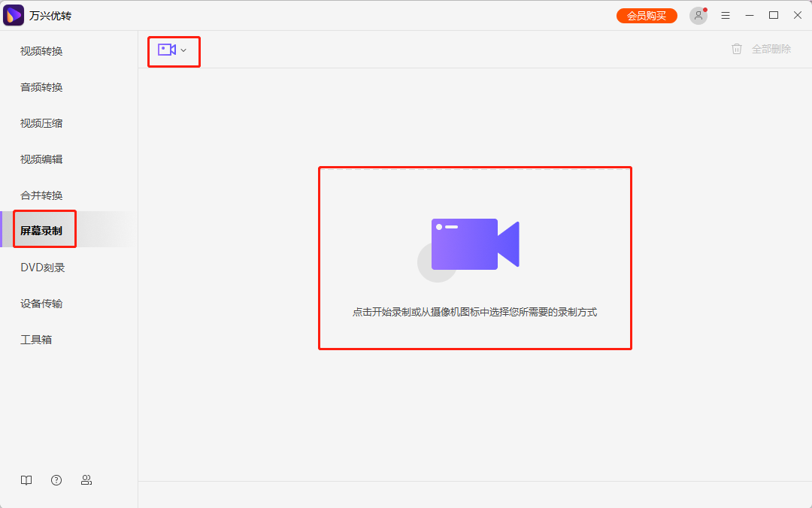Expand the recording mode dropdown arrow

(x=183, y=50)
